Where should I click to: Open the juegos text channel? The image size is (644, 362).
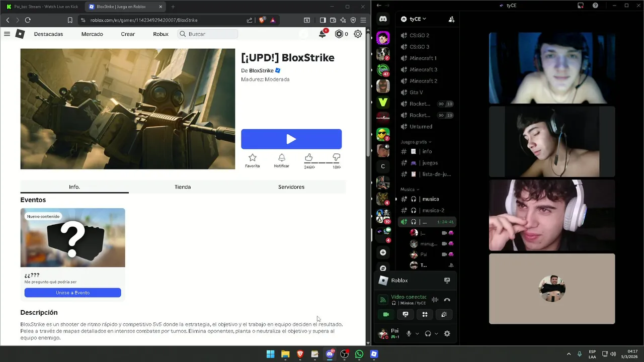427,163
